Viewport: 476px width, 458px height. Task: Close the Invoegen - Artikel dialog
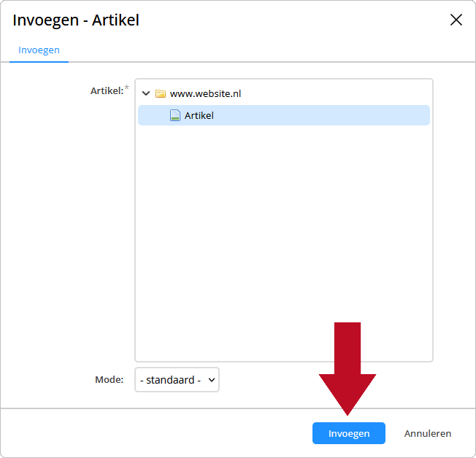pos(456,20)
